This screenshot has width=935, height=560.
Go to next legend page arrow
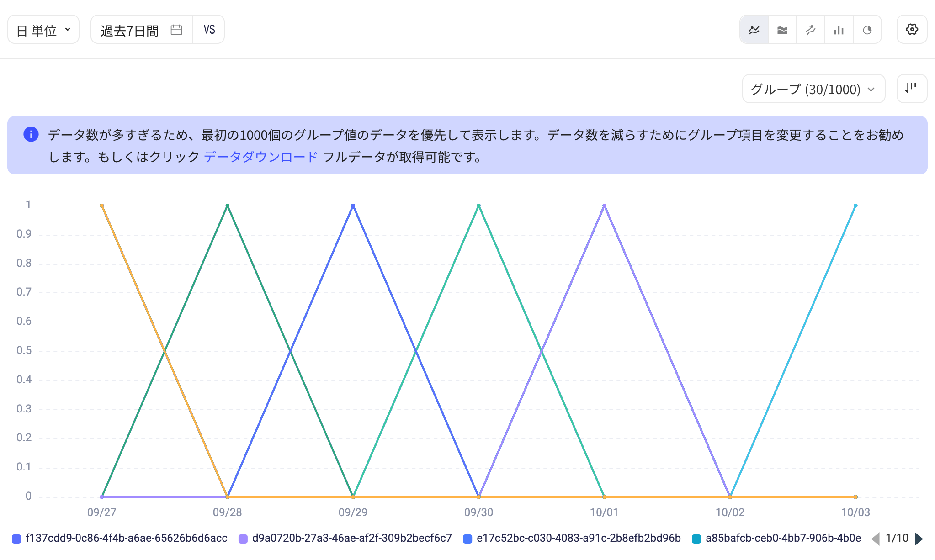coord(919,539)
